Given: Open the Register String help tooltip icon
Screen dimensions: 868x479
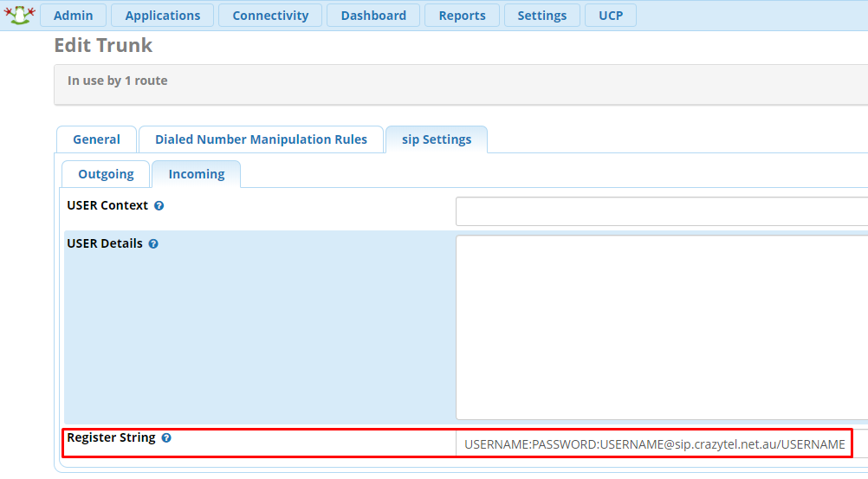Looking at the screenshot, I should click(166, 438).
